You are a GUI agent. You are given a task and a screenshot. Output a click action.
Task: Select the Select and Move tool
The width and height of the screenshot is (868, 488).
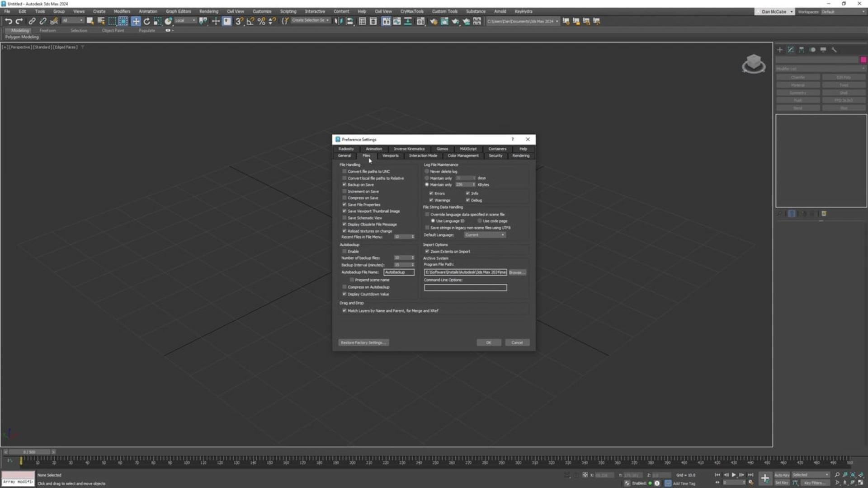tap(136, 21)
